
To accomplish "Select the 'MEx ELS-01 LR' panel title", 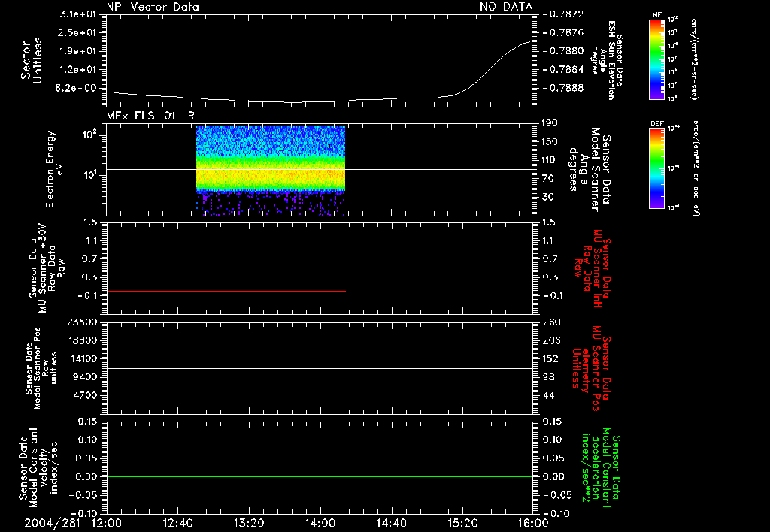I will (x=150, y=116).
